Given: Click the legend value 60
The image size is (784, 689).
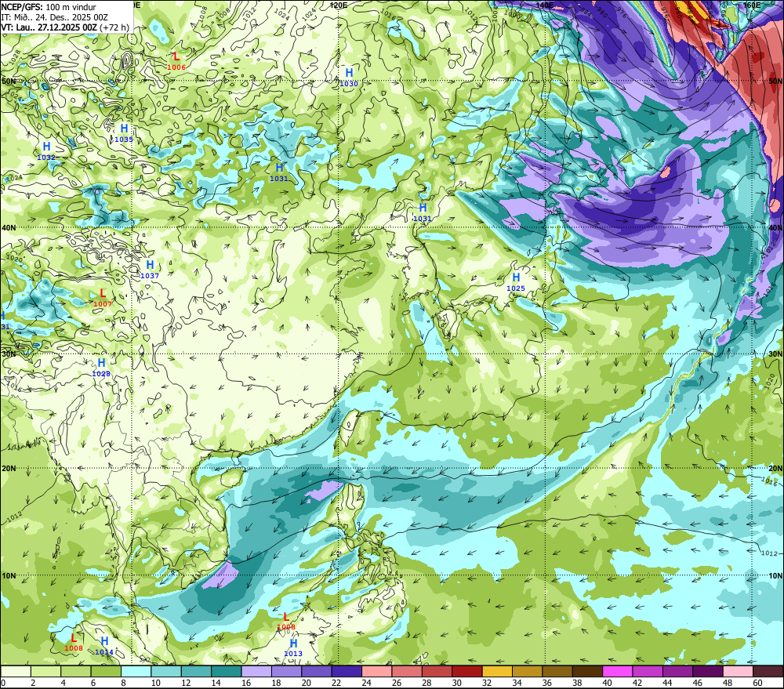Looking at the screenshot, I should click(x=757, y=683).
